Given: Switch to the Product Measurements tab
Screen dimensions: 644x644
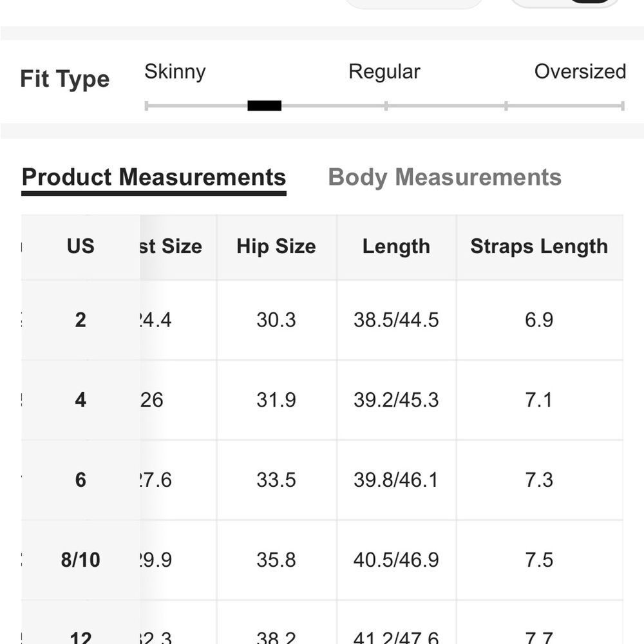Looking at the screenshot, I should [x=154, y=177].
